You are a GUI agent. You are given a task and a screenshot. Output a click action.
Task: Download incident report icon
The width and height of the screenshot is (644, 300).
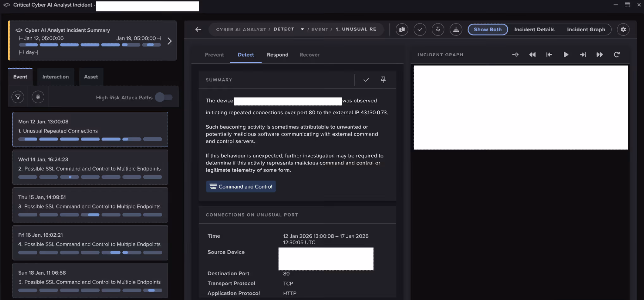pos(456,29)
